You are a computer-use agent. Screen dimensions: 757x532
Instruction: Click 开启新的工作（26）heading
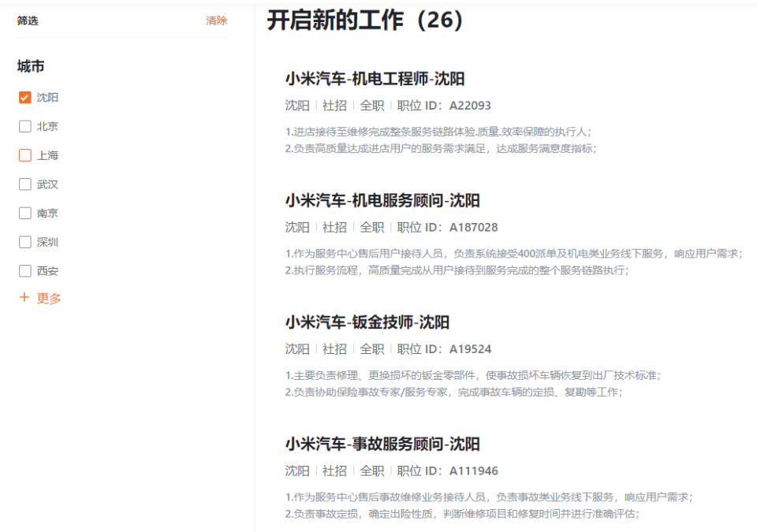(x=365, y=20)
